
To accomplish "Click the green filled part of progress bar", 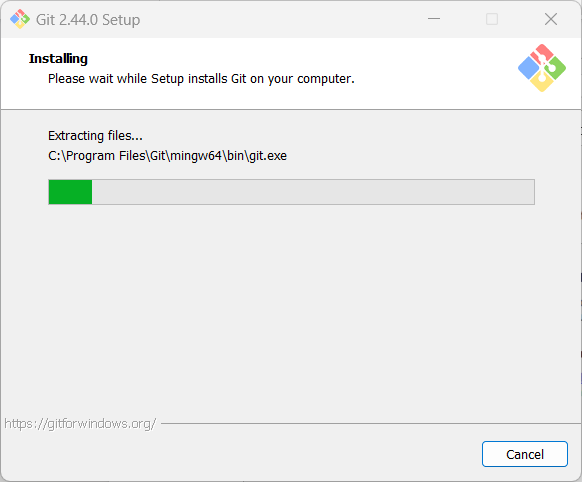I will click(70, 192).
